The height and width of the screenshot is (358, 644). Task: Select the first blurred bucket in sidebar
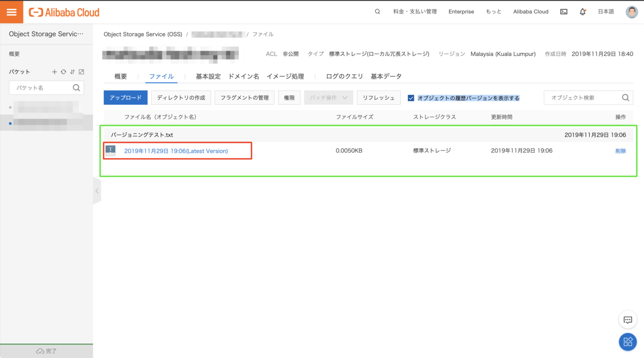[46, 107]
